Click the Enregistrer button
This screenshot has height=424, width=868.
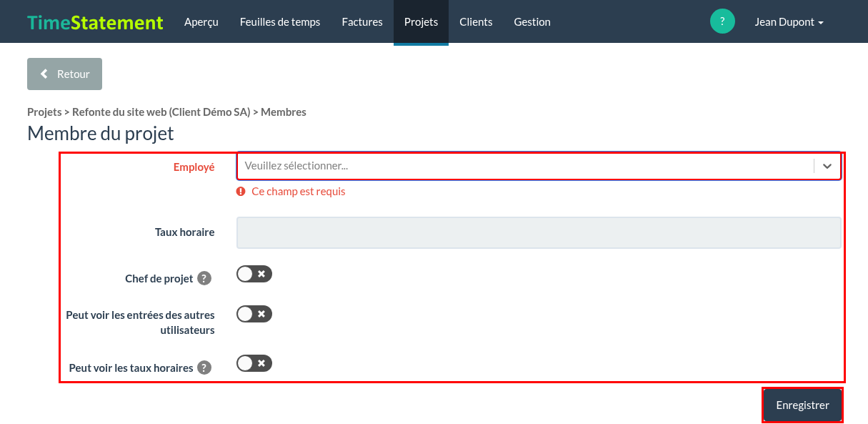802,405
